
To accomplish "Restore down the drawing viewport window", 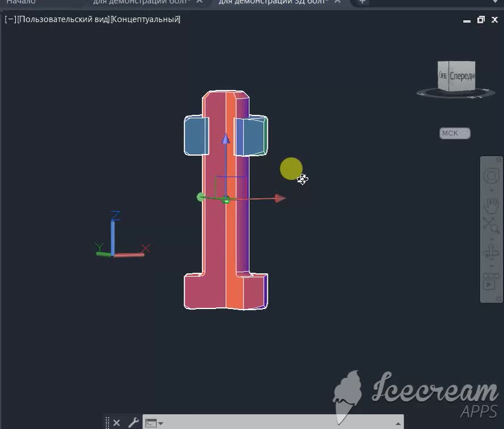I will click(481, 20).
